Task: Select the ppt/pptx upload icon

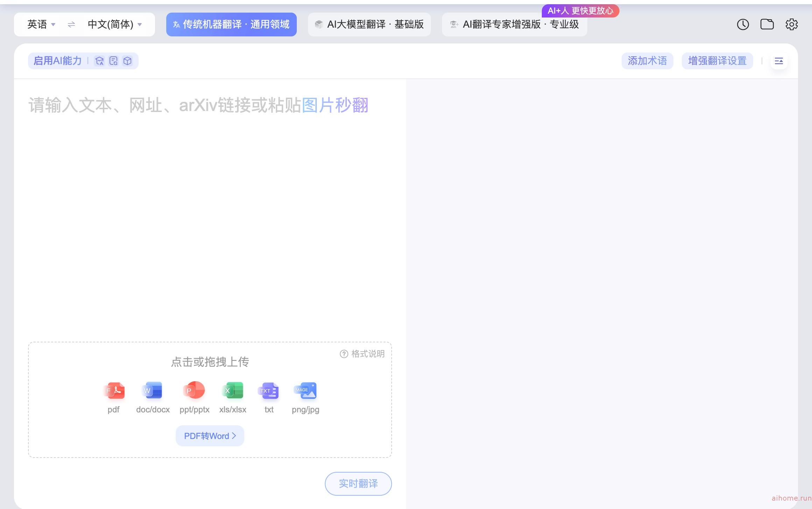Action: point(194,390)
